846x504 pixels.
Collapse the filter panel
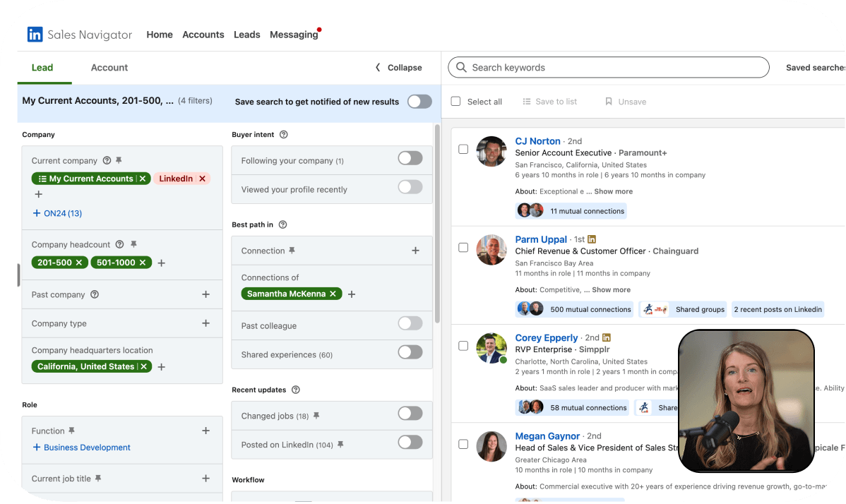[x=399, y=67]
